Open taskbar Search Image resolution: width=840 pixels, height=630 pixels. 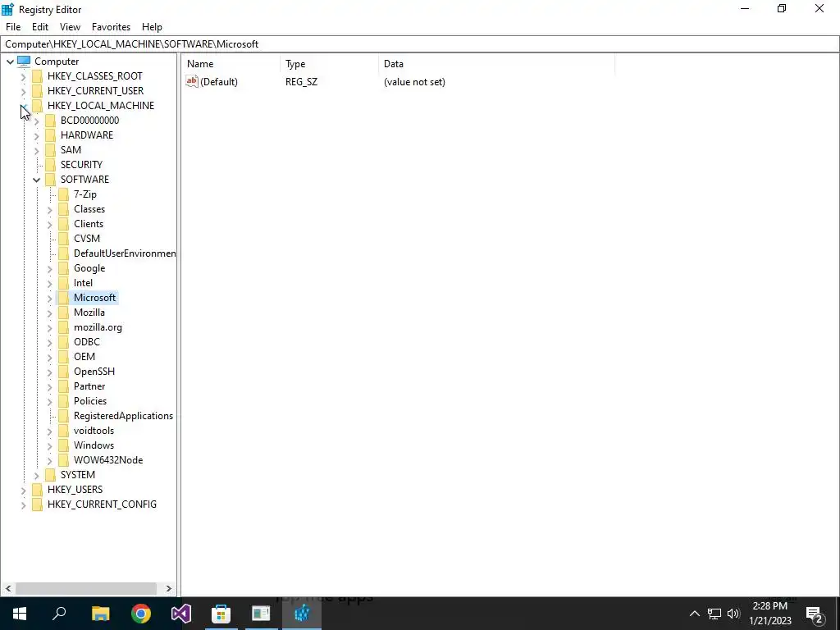tap(59, 614)
